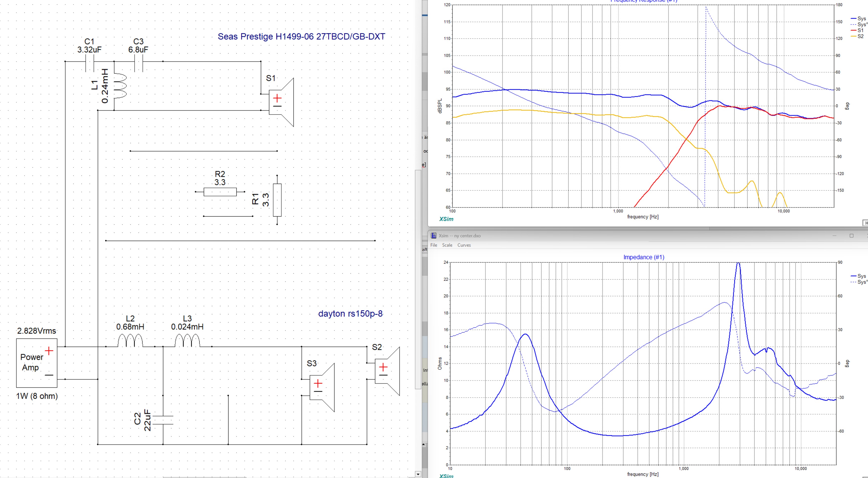Image resolution: width=868 pixels, height=478 pixels.
Task: Select the Power Amp source block
Action: coord(36,363)
